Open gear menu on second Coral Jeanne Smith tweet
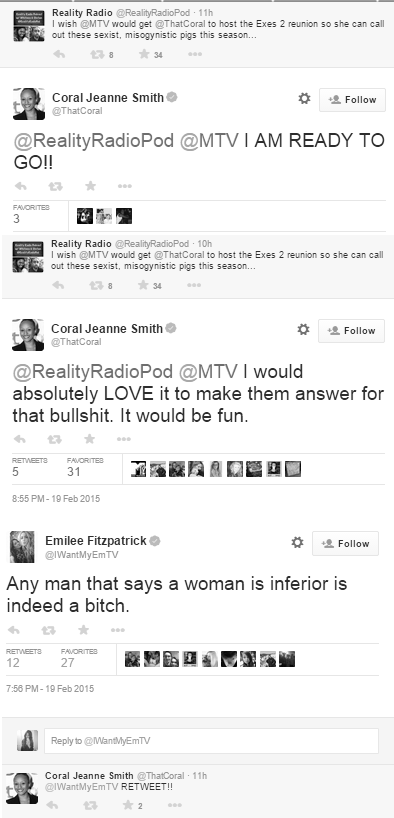This screenshot has width=394, height=818. click(x=303, y=330)
